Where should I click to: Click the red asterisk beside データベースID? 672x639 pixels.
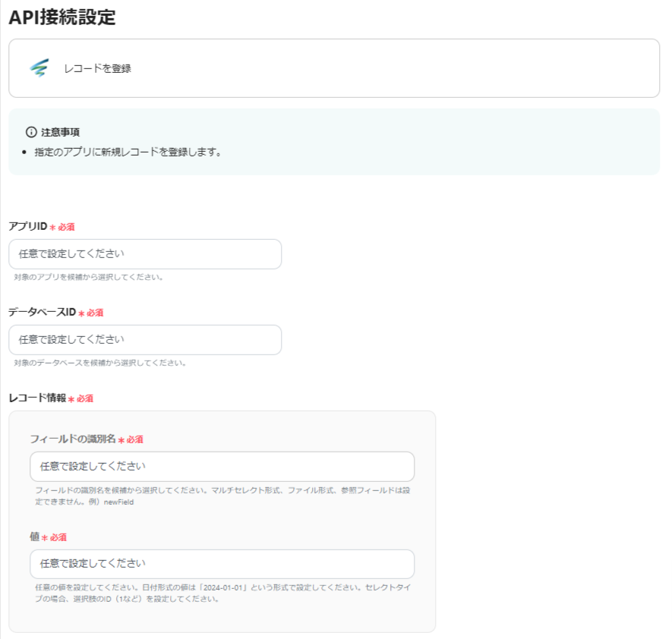[x=82, y=313]
